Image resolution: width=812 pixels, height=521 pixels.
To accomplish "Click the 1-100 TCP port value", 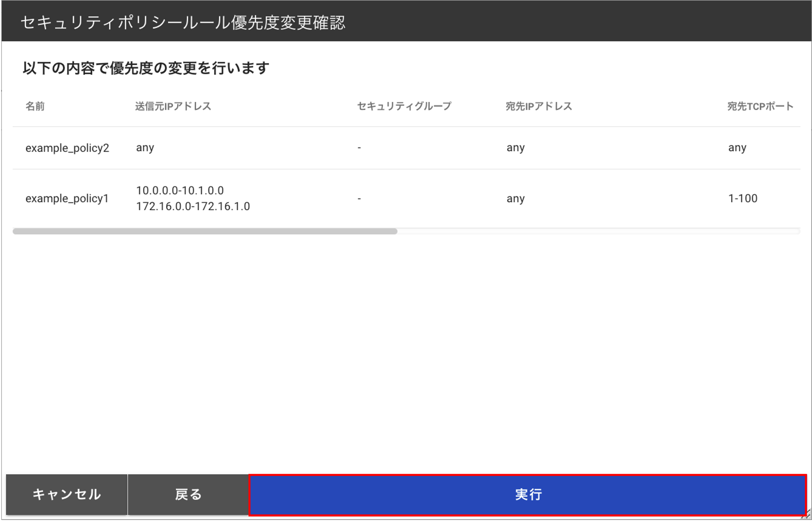I will coord(743,198).
